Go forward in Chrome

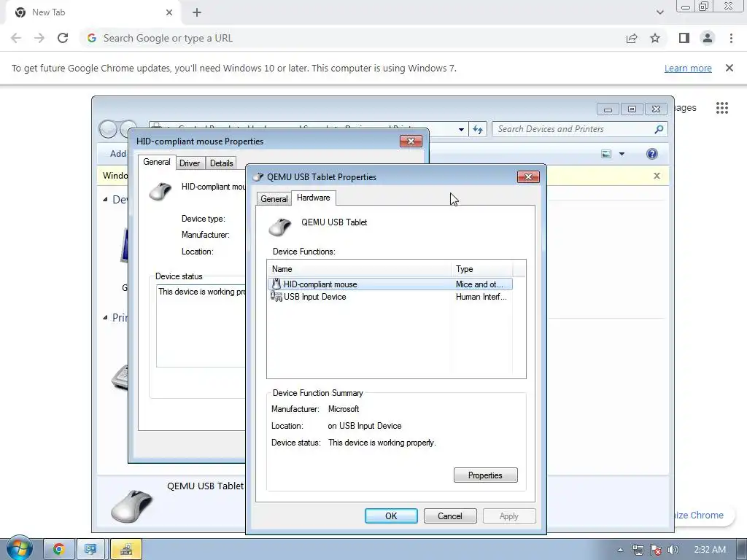[x=39, y=38]
